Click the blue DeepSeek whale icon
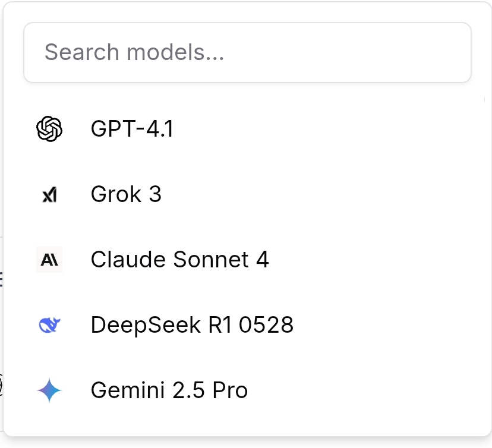 click(x=49, y=324)
